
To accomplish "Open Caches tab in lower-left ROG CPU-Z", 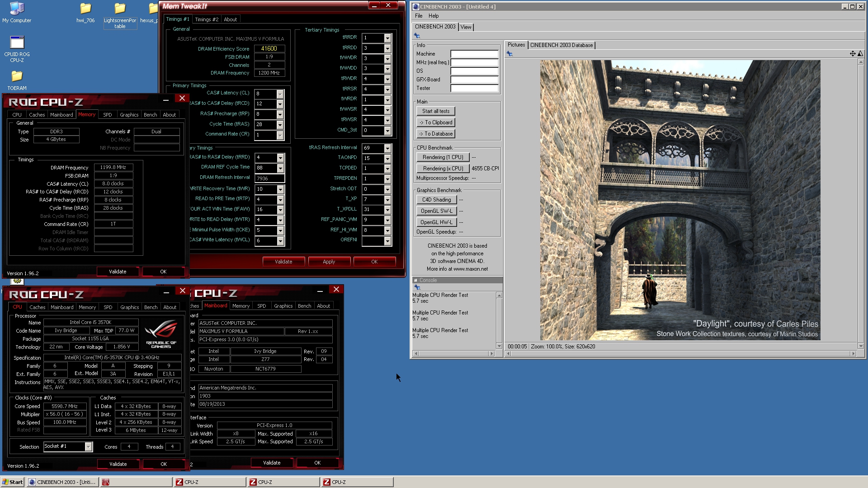I will pos(38,307).
